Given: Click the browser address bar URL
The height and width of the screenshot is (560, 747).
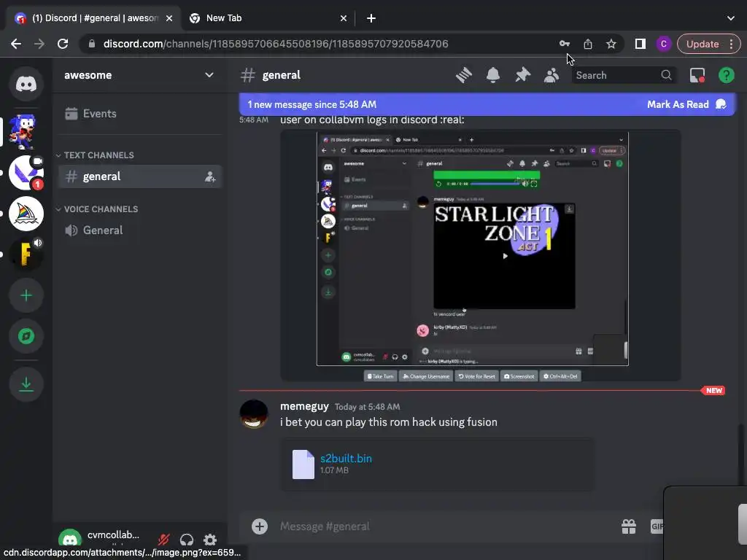Looking at the screenshot, I should coord(276,44).
